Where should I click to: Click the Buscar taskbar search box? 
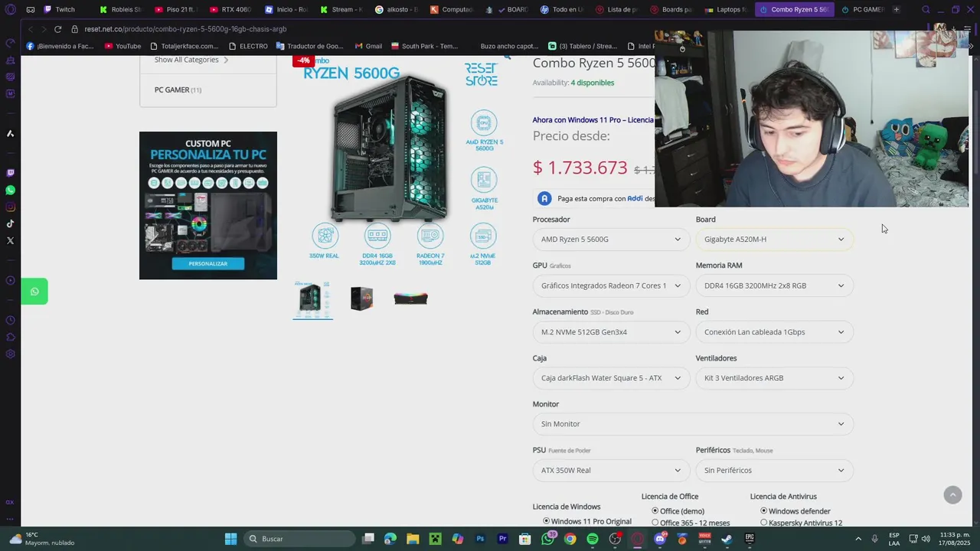(x=299, y=539)
